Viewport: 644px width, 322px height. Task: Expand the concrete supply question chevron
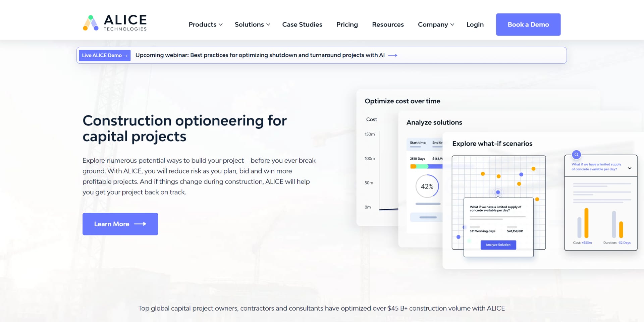(x=630, y=168)
